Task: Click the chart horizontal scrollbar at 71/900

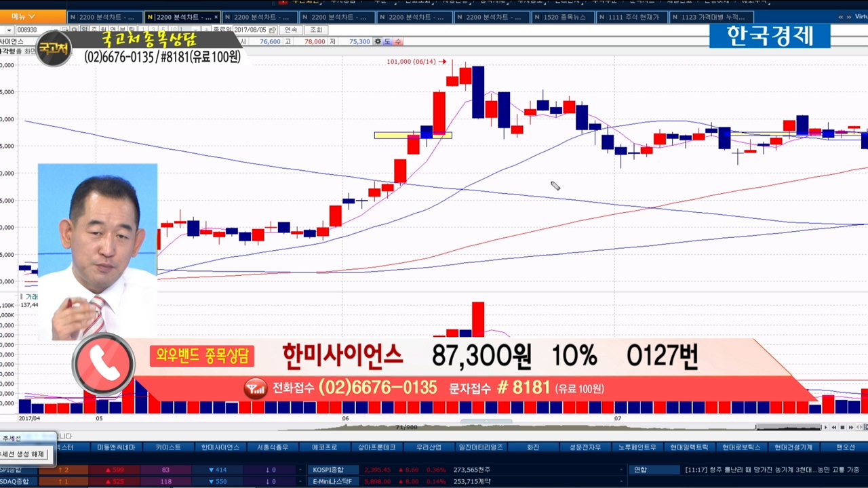Action: [407, 427]
